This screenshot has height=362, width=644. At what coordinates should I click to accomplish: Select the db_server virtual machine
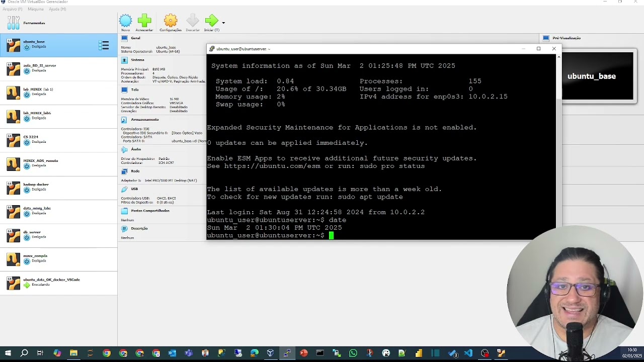click(58, 235)
